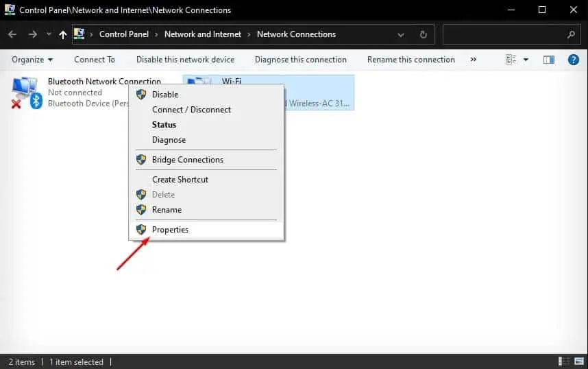
Task: Open Network and Internet breadcrumb
Action: click(202, 34)
